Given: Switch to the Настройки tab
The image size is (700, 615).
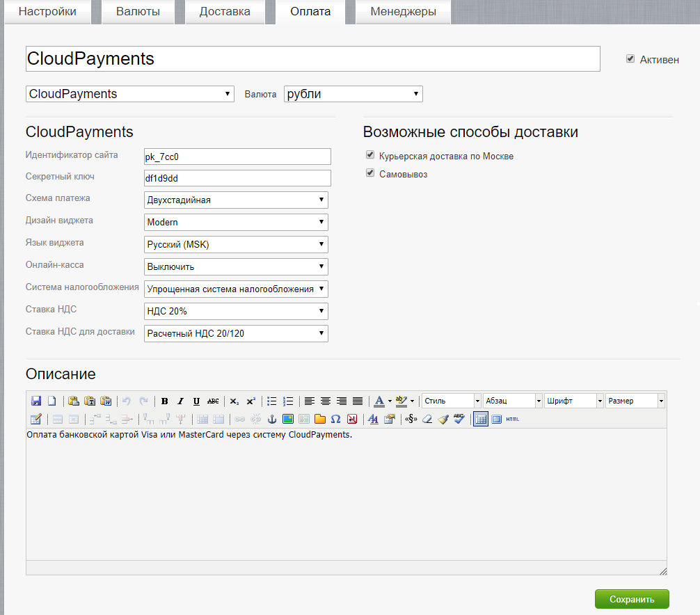Looking at the screenshot, I should point(47,12).
